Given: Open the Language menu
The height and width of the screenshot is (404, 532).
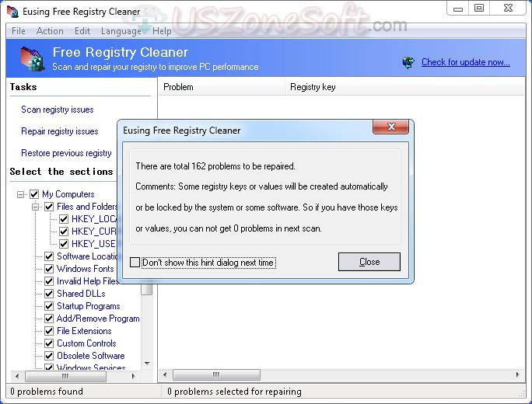Looking at the screenshot, I should coord(121,31).
